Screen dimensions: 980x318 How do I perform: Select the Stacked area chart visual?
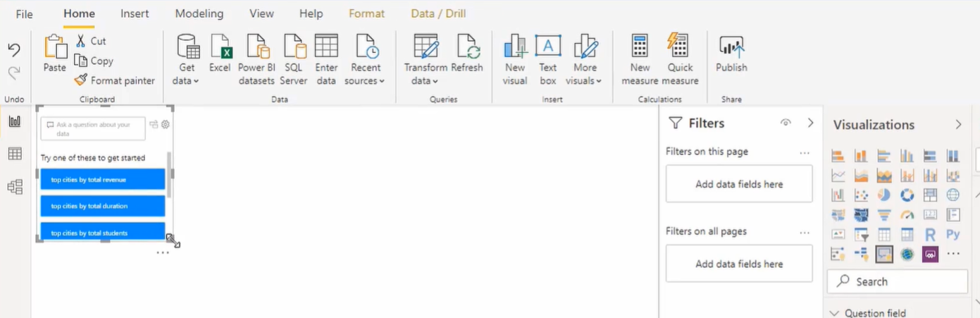884,176
